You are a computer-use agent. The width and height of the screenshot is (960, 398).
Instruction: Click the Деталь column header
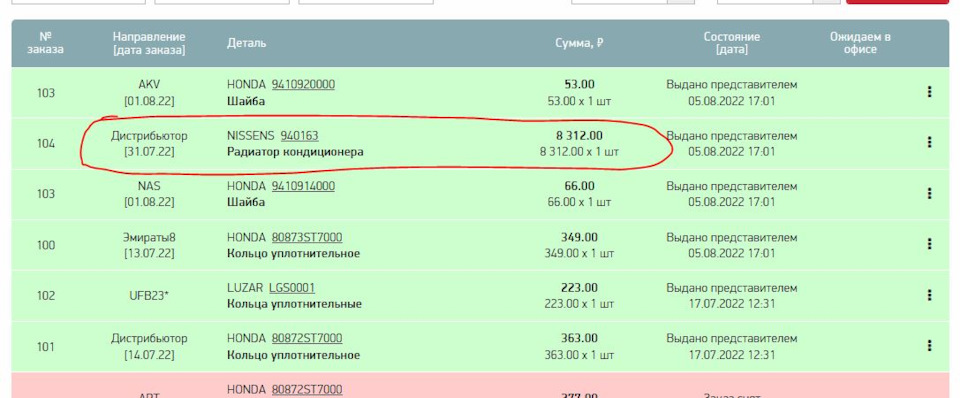[x=247, y=43]
